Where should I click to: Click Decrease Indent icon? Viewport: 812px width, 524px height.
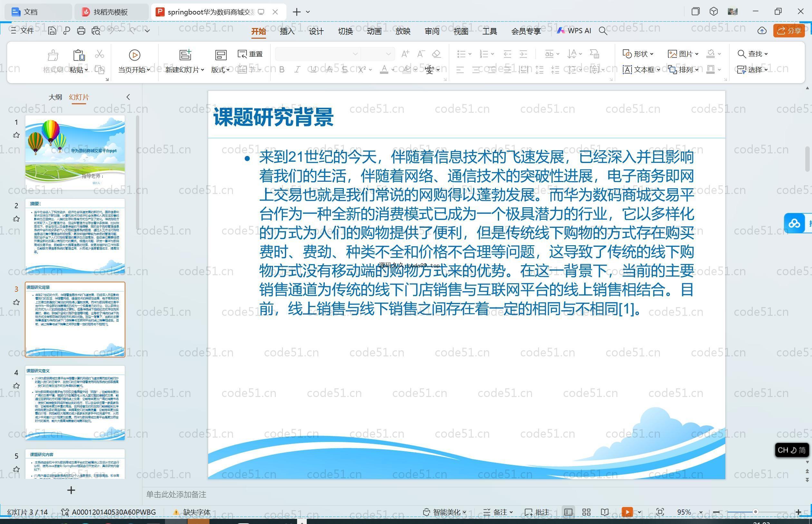point(508,54)
